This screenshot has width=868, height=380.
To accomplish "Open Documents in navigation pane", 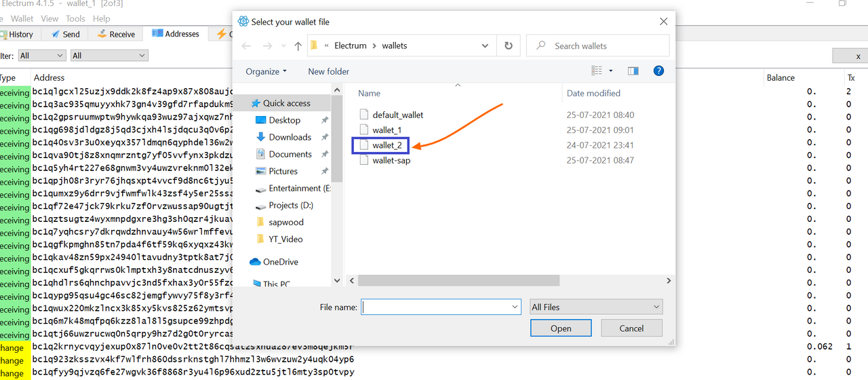I will pyautogui.click(x=290, y=154).
